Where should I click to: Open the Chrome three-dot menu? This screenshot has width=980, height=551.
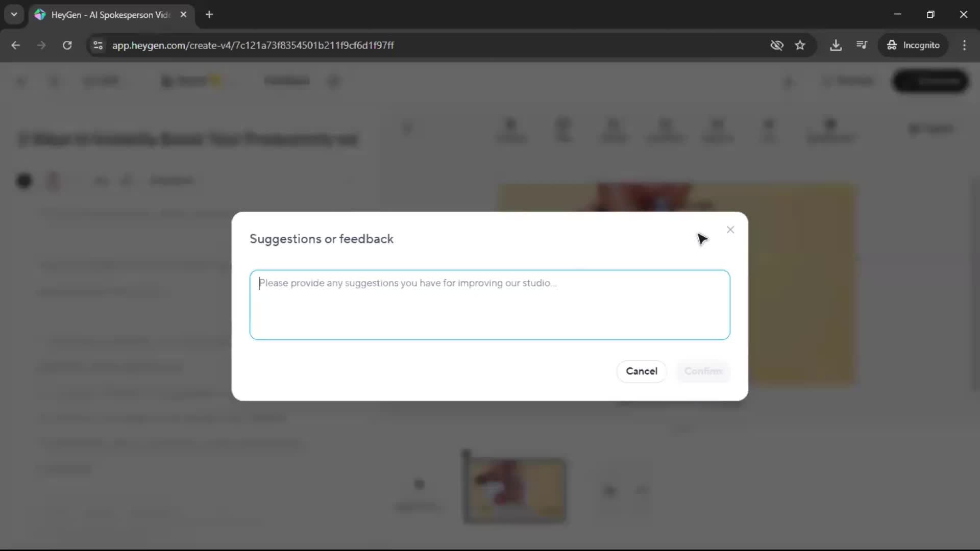964,45
